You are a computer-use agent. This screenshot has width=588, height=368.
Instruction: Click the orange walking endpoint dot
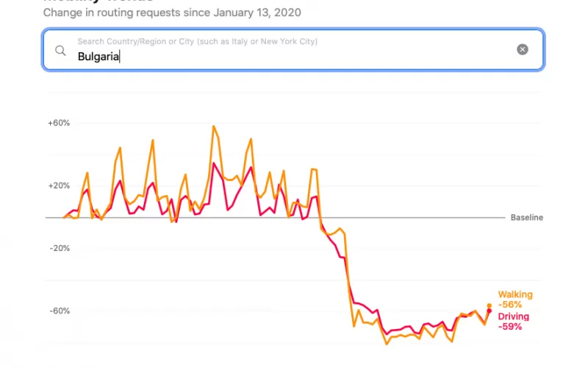pos(489,305)
